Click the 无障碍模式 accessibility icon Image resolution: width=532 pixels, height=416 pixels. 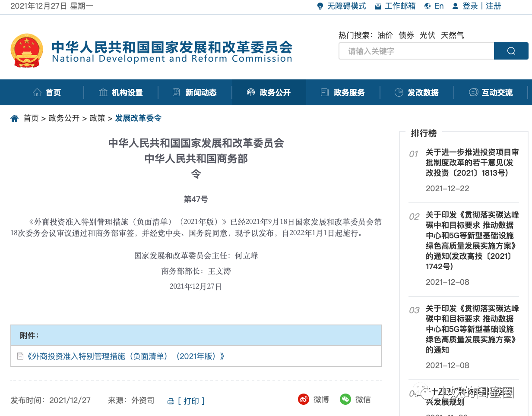320,6
